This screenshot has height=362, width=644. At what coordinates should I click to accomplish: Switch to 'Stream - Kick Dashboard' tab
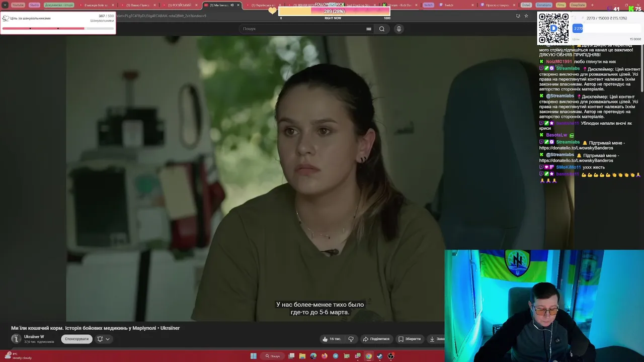pos(400,5)
